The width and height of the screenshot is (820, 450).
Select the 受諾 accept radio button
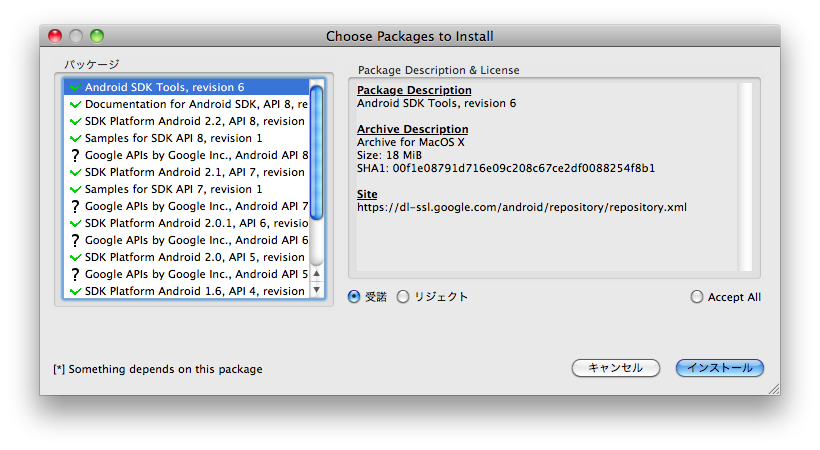[x=354, y=297]
